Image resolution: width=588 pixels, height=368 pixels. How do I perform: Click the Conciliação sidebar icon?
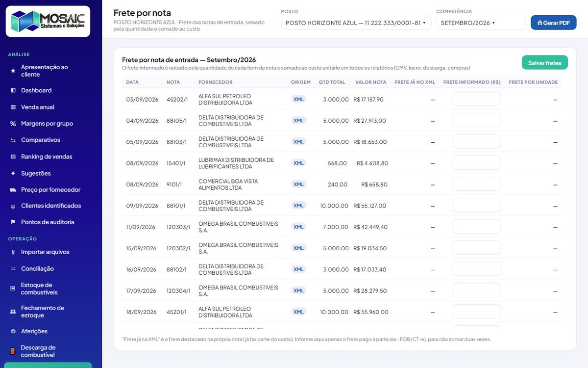click(13, 269)
